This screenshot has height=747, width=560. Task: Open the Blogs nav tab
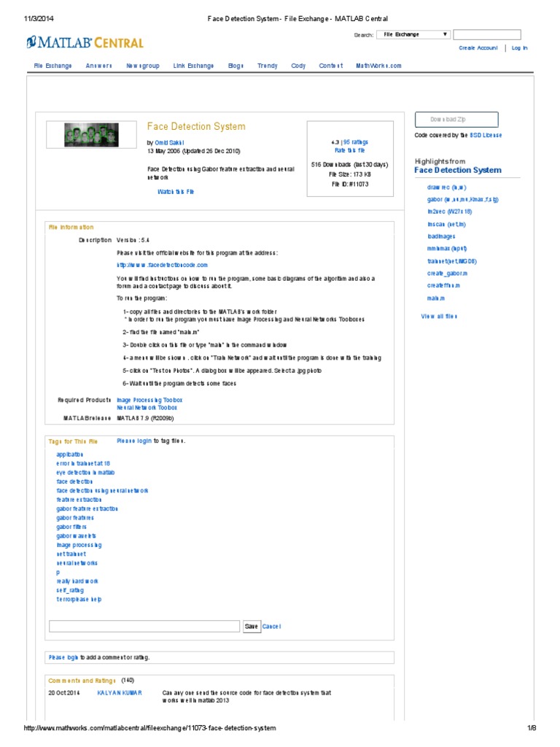[236, 66]
